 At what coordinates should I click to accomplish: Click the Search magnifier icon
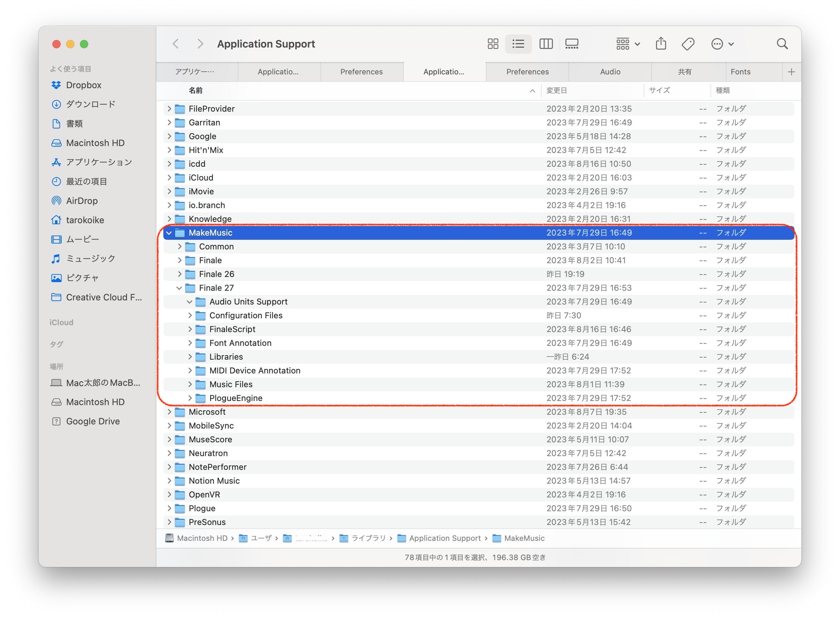point(782,44)
